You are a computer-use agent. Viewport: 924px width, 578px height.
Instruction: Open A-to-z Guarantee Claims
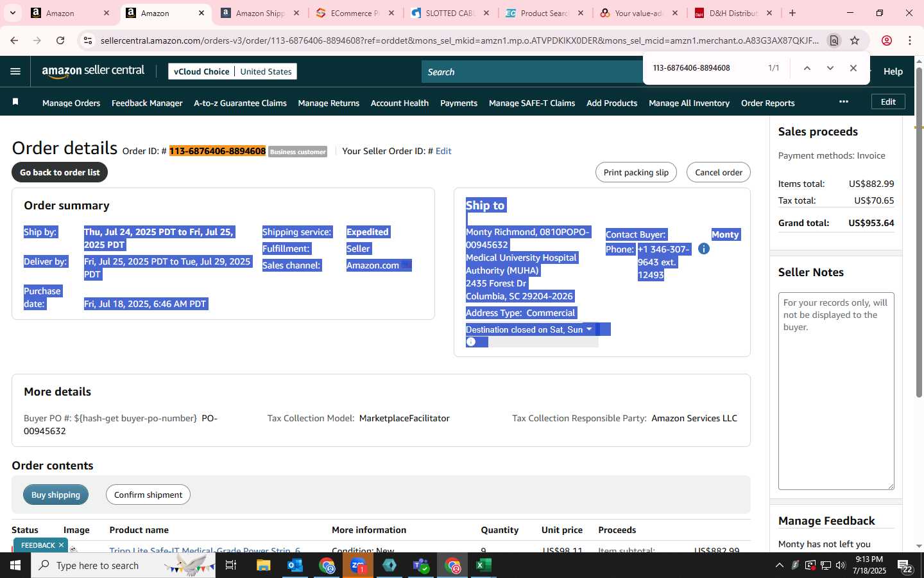pos(240,103)
